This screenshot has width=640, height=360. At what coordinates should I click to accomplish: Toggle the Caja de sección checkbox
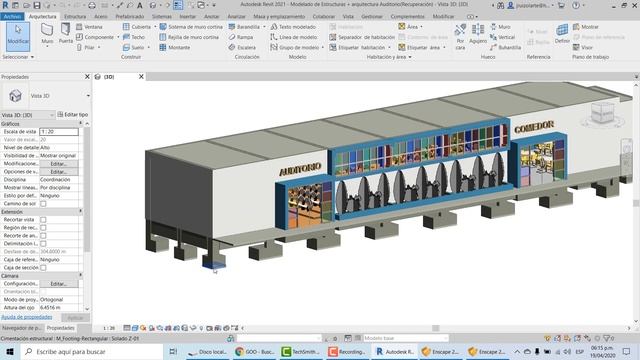click(x=43, y=268)
